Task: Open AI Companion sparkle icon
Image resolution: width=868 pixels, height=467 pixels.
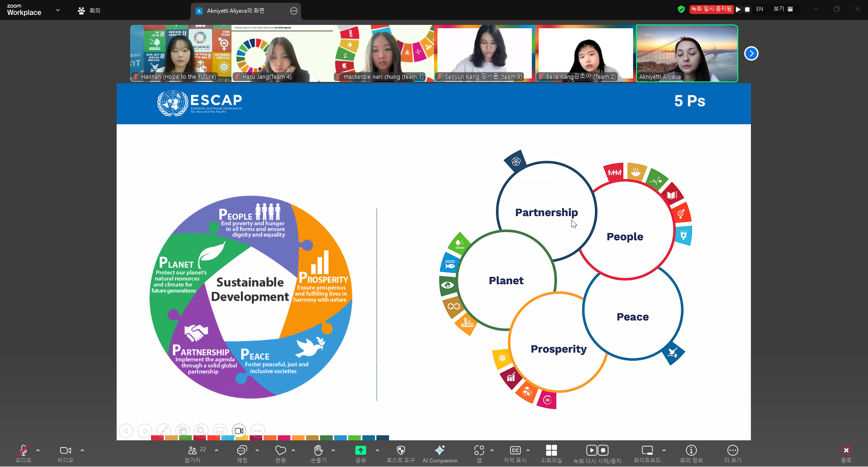Action: (440, 454)
